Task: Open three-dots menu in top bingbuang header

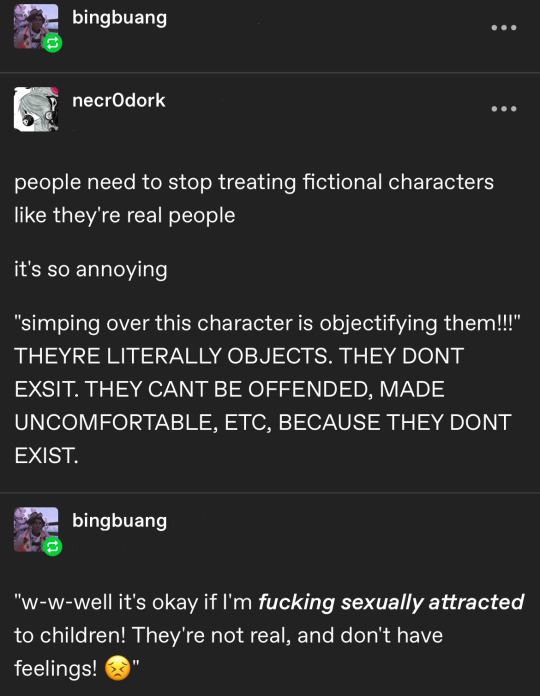Action: point(504,28)
